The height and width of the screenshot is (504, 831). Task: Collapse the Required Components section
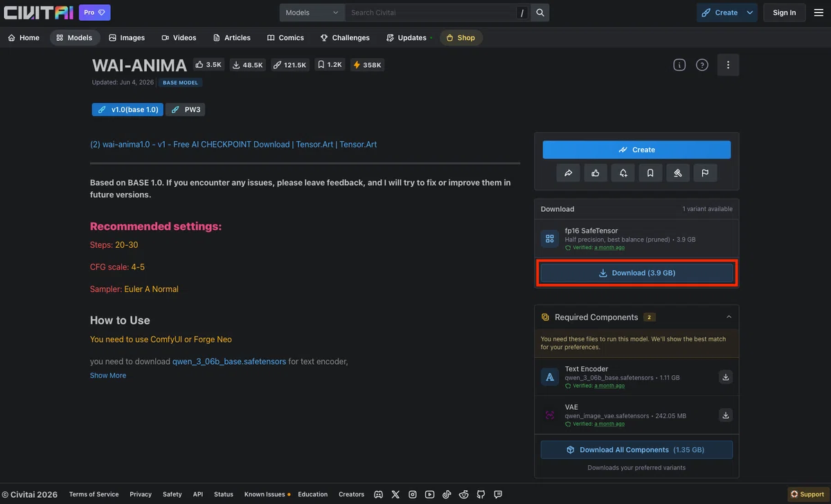pyautogui.click(x=729, y=317)
